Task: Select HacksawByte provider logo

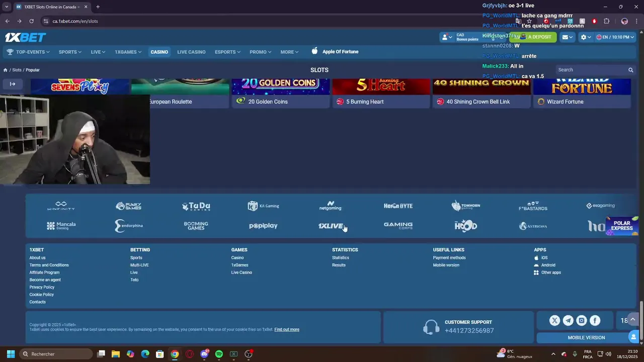Action: (x=398, y=206)
